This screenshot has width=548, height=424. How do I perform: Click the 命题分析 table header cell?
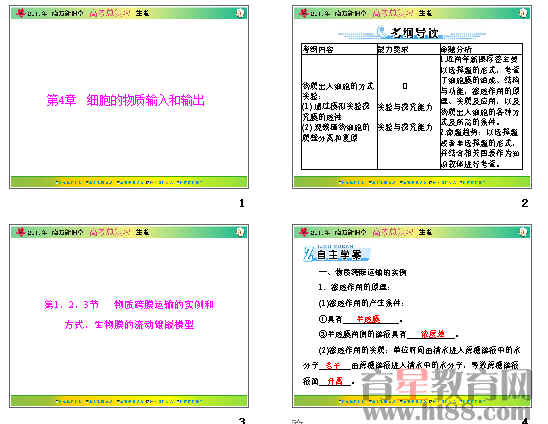pyautogui.click(x=481, y=49)
